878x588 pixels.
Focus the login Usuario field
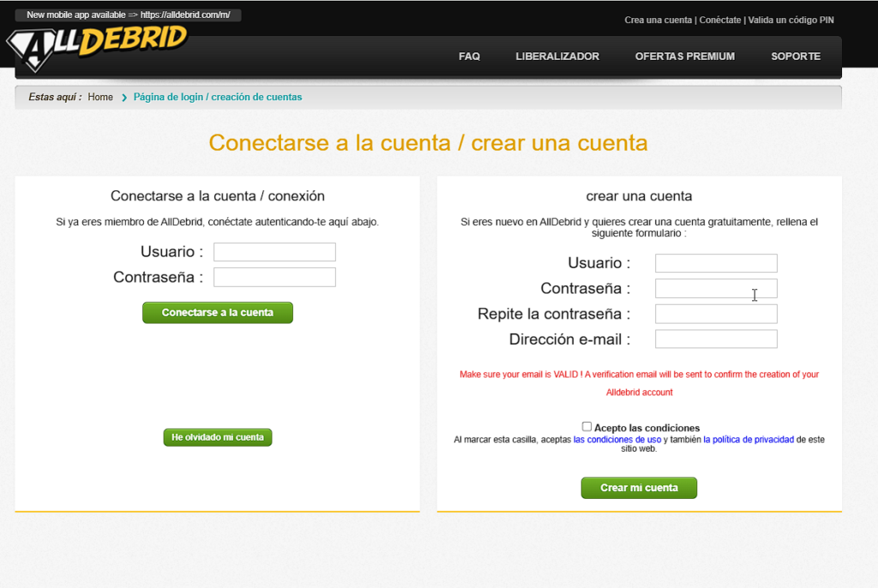pyautogui.click(x=274, y=252)
